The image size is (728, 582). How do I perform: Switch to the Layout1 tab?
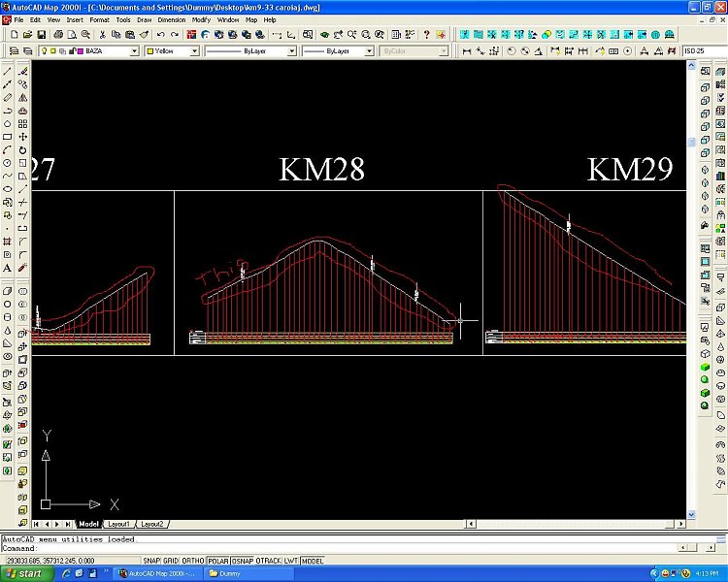click(118, 524)
